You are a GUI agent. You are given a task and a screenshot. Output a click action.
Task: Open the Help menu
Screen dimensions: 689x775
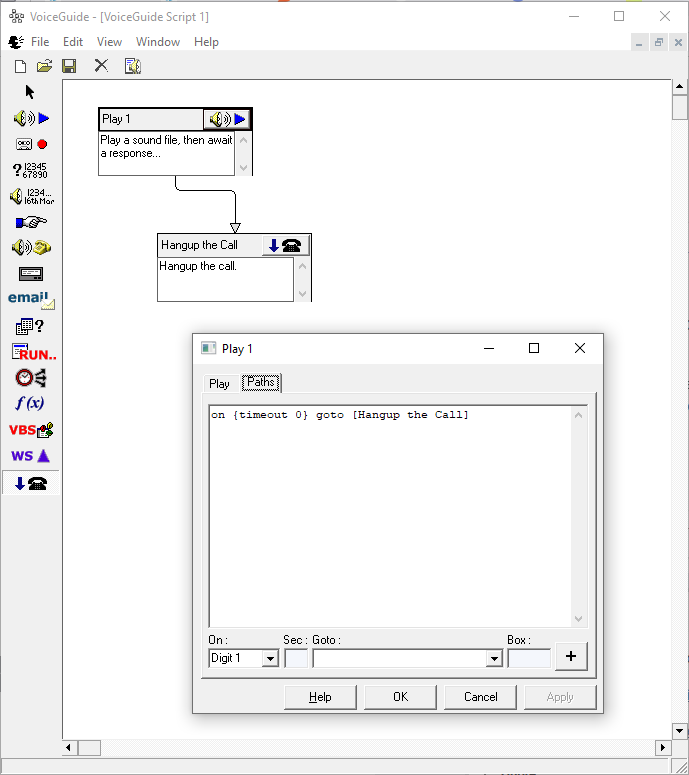tap(206, 42)
